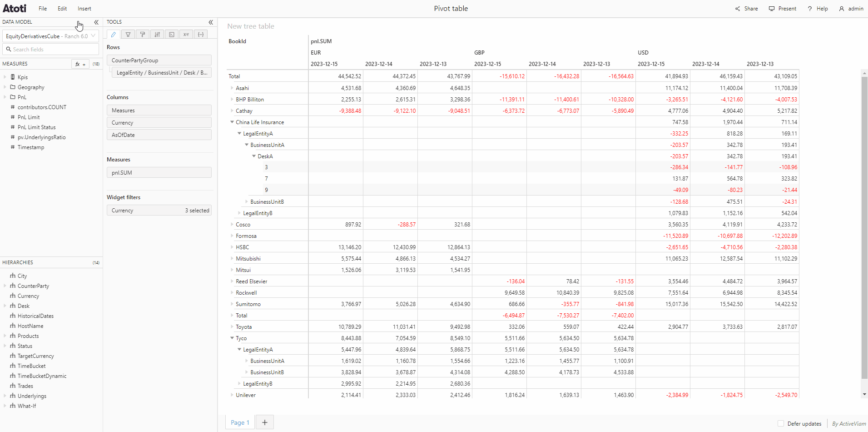This screenshot has height=432, width=868.
Task: Toggle the Defer updates checkbox
Action: click(780, 423)
